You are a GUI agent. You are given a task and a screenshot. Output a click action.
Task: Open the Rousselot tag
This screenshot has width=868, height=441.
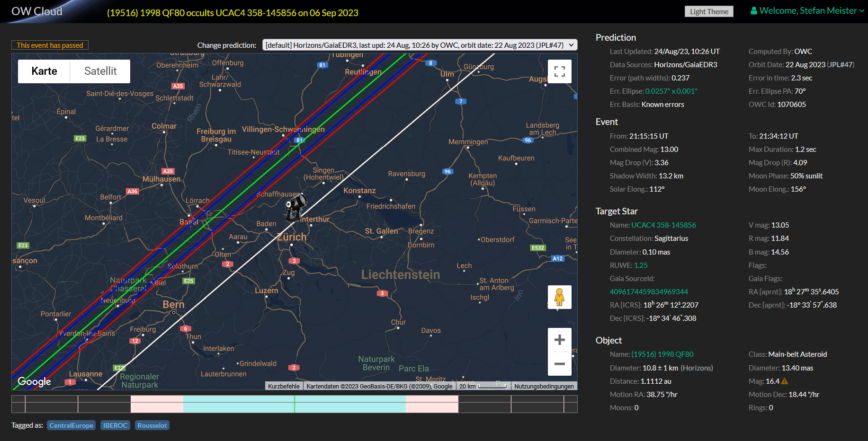tap(152, 425)
